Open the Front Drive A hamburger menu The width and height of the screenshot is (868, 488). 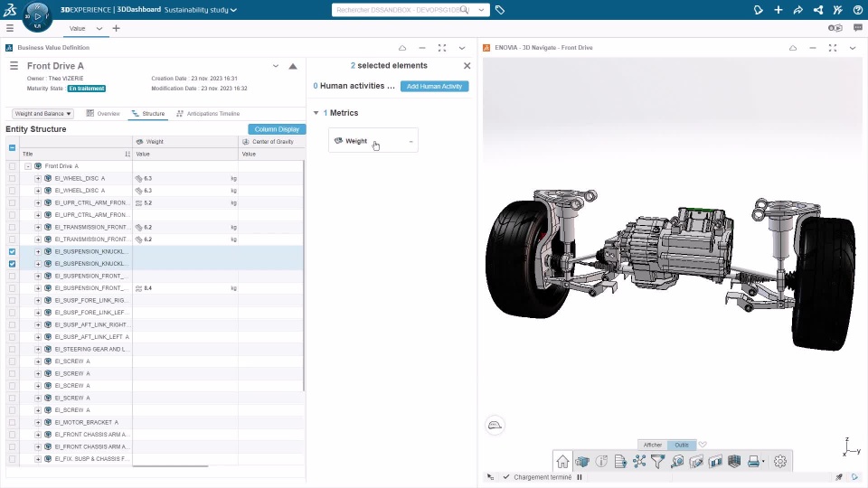[14, 66]
